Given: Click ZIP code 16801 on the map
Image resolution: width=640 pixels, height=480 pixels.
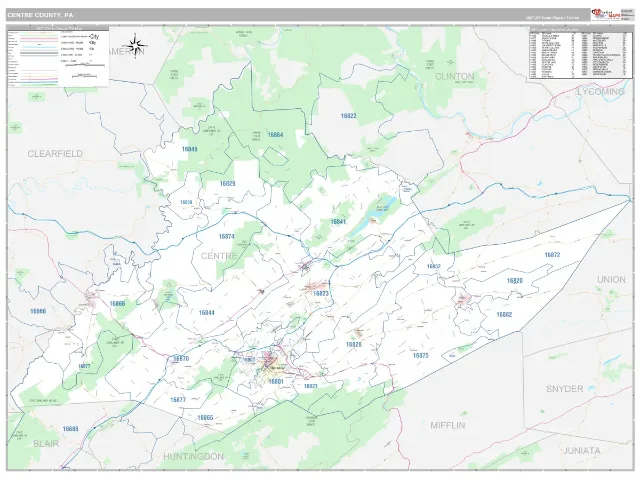Looking at the screenshot, I should pyautogui.click(x=276, y=382).
